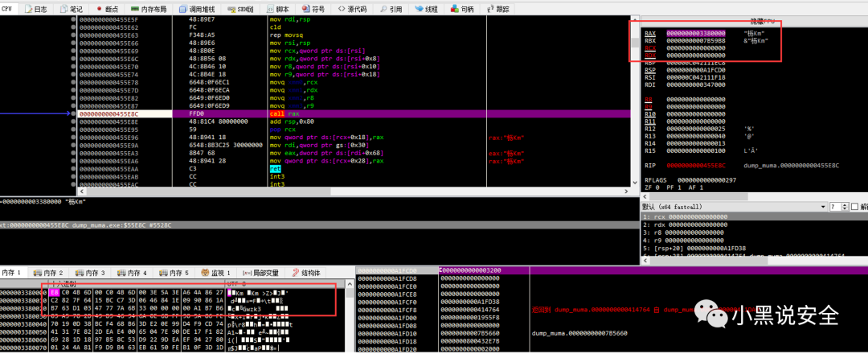Select argument row '2: rdx 0000000000000000'

pos(754,225)
